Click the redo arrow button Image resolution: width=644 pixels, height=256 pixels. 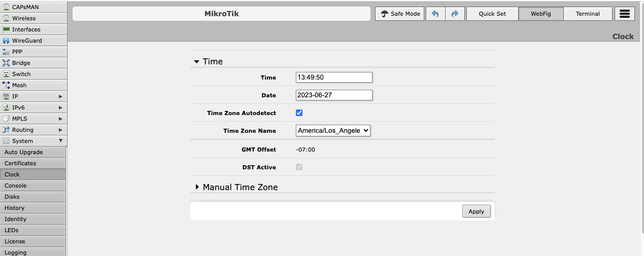coord(455,14)
